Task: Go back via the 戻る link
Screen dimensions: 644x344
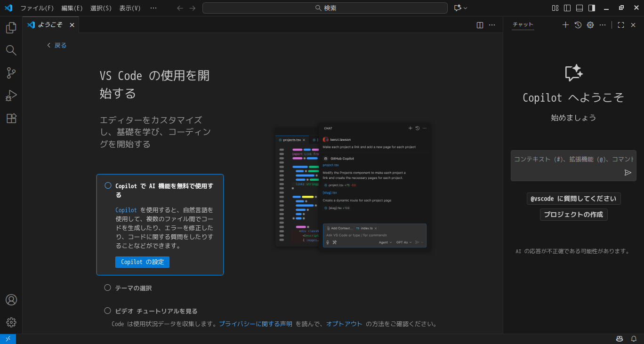Action: pyautogui.click(x=57, y=45)
